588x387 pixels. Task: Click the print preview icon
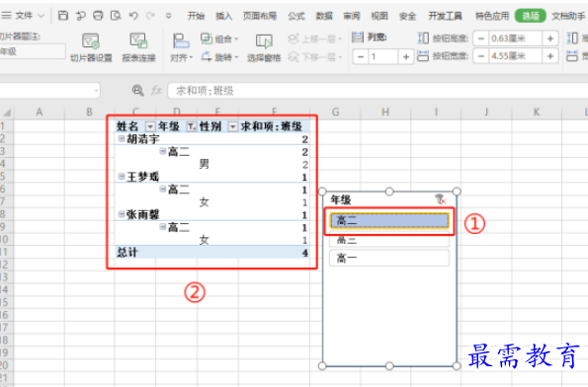(116, 16)
